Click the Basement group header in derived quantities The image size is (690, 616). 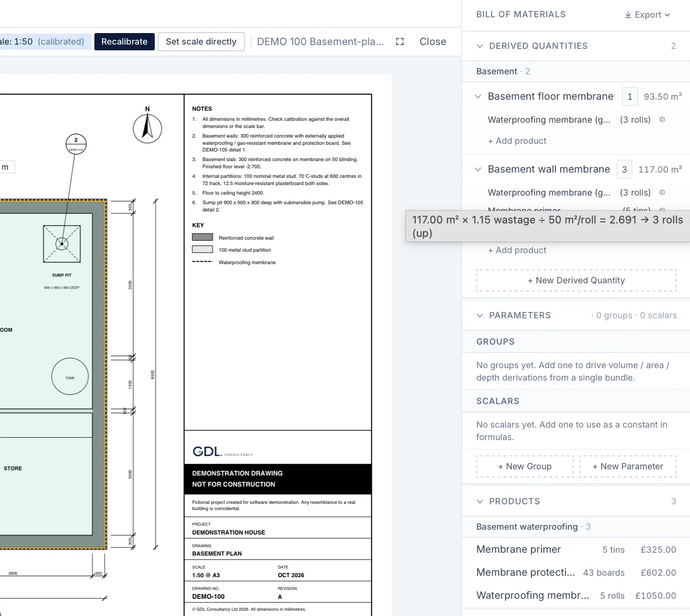pos(576,71)
